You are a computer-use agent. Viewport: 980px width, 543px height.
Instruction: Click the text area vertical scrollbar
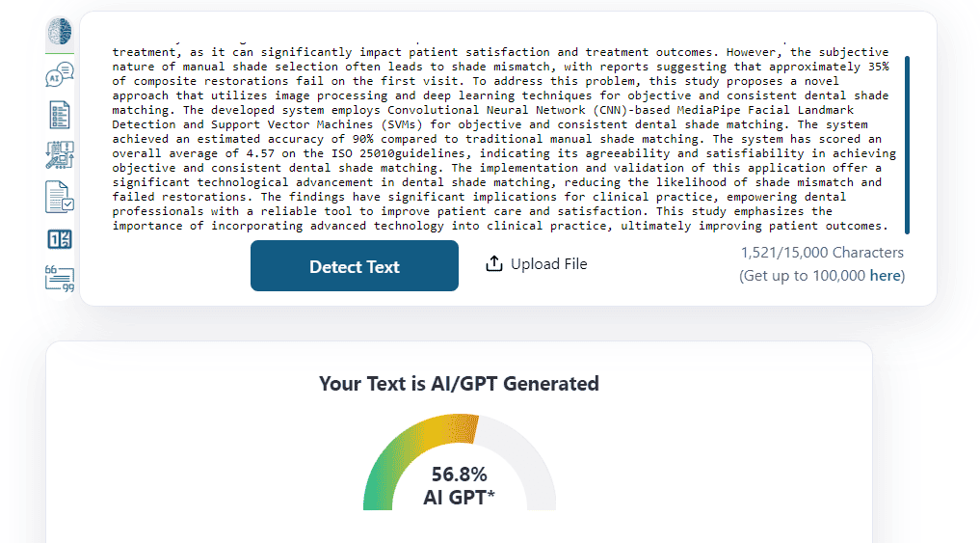907,145
